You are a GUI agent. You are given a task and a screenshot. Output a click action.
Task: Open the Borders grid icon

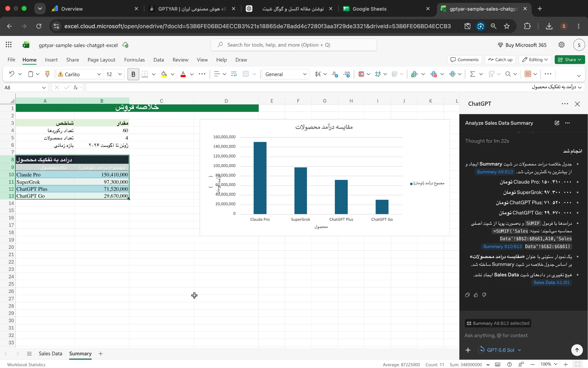click(145, 74)
